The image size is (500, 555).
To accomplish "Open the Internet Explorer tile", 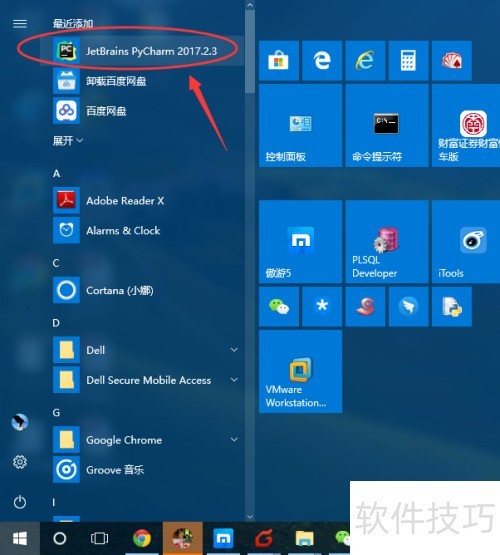I will (365, 61).
